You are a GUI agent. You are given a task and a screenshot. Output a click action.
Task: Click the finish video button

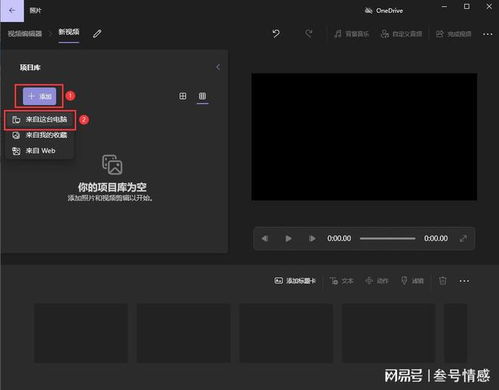click(x=454, y=34)
